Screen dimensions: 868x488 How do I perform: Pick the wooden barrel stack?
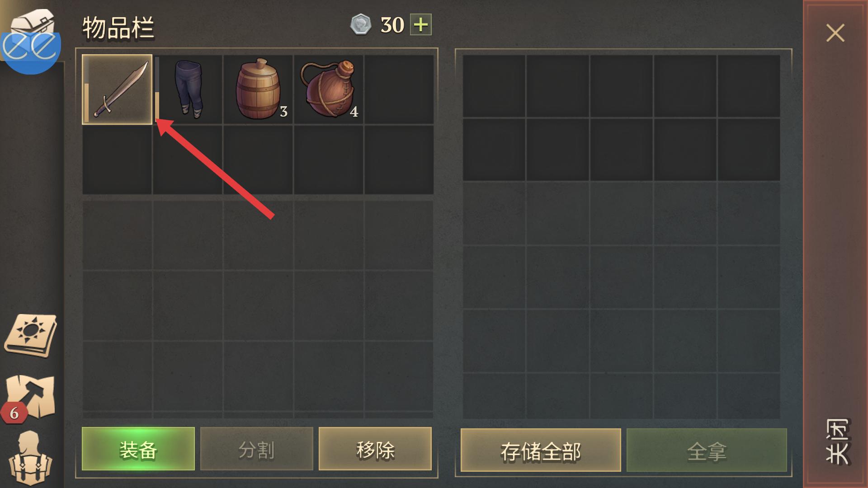click(x=258, y=89)
